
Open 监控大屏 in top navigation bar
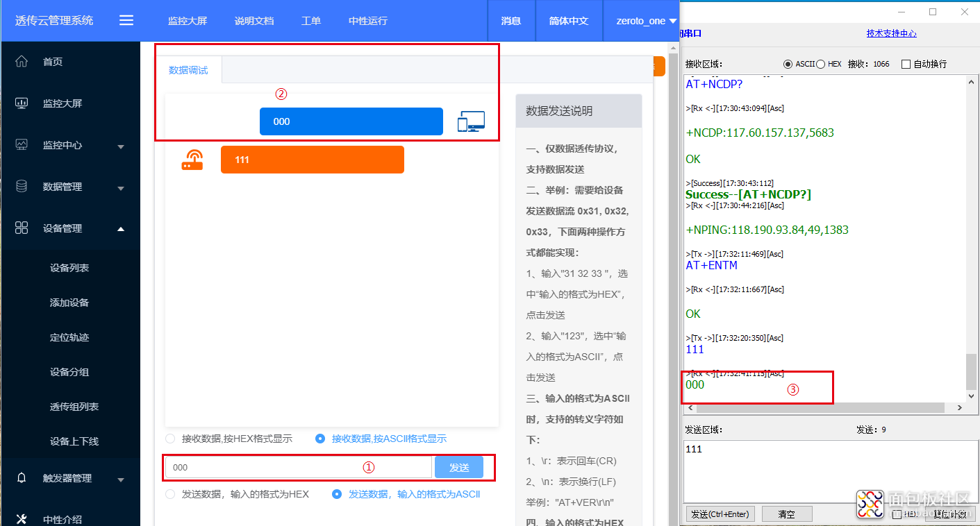188,21
